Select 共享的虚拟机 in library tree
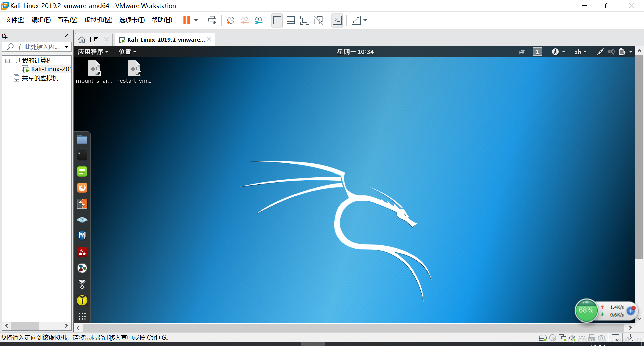 tap(36, 78)
